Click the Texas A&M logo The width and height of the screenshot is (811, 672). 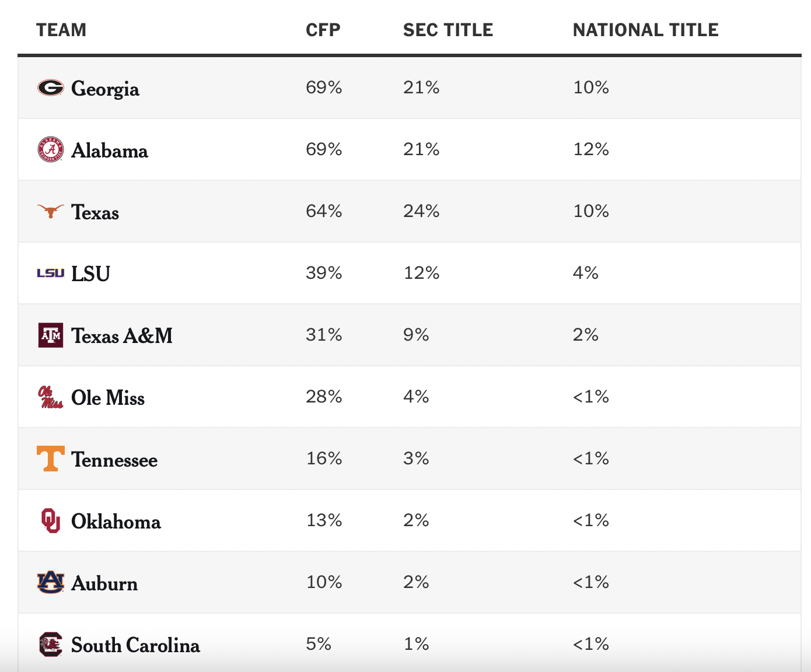pos(51,335)
